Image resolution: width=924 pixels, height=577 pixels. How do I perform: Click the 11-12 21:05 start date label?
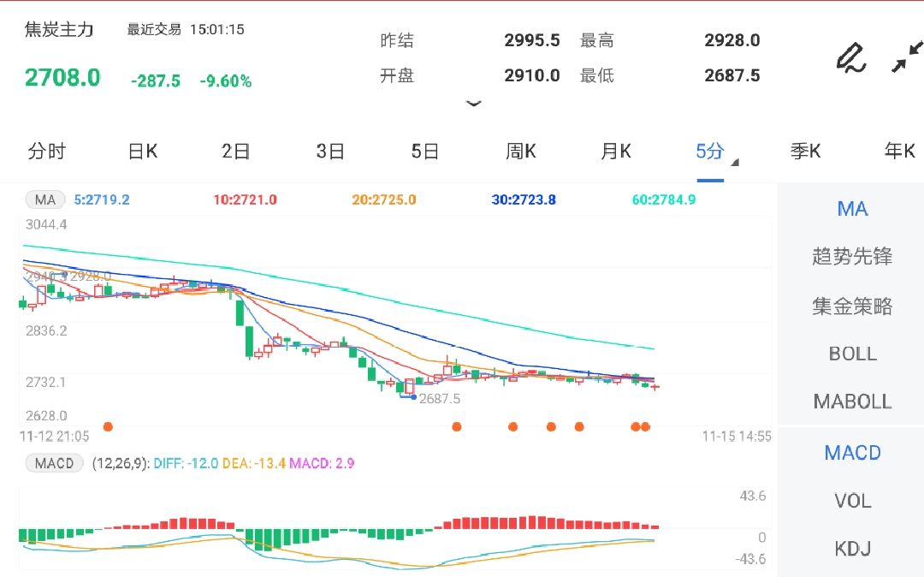tap(54, 436)
